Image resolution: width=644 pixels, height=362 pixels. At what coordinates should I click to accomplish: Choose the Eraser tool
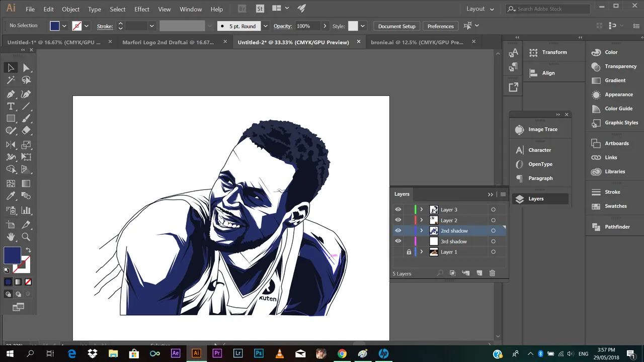pos(27,131)
